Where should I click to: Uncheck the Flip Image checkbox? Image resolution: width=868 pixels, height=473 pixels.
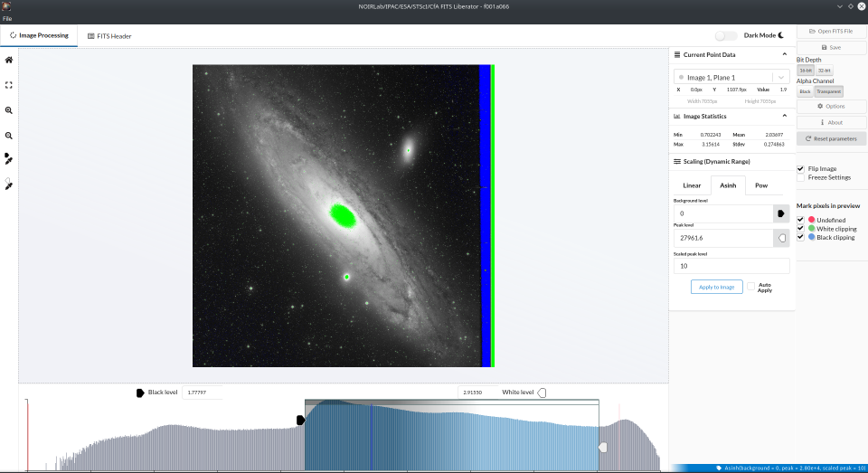pyautogui.click(x=800, y=169)
